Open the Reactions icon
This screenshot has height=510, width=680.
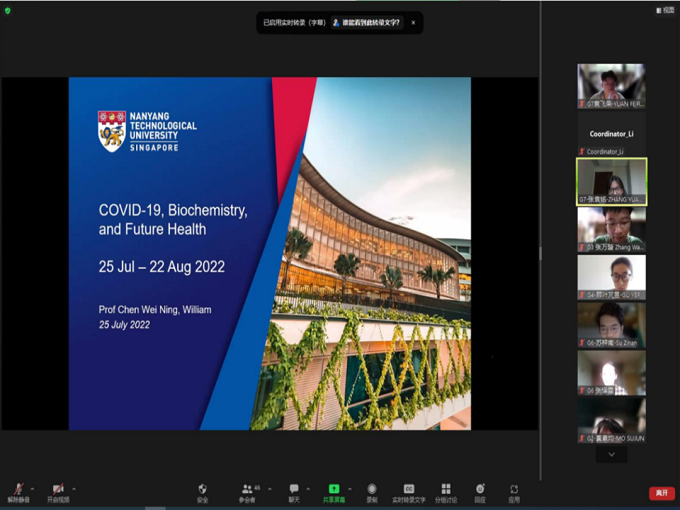coord(480,490)
